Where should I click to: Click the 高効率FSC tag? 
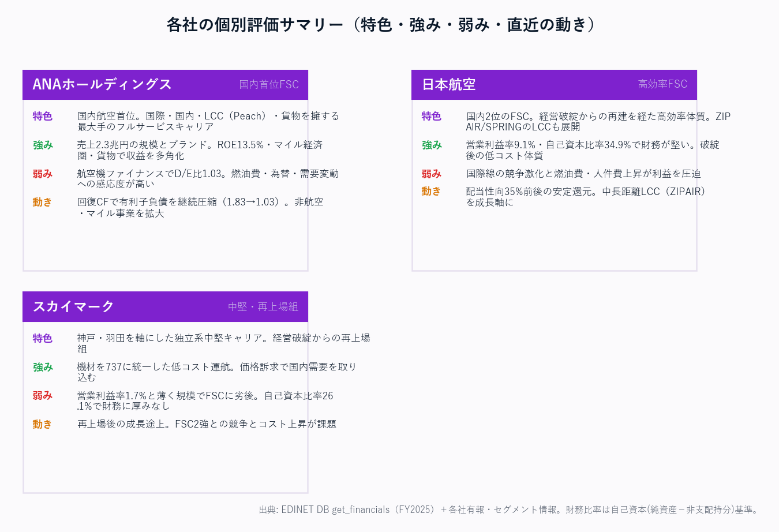click(x=662, y=84)
